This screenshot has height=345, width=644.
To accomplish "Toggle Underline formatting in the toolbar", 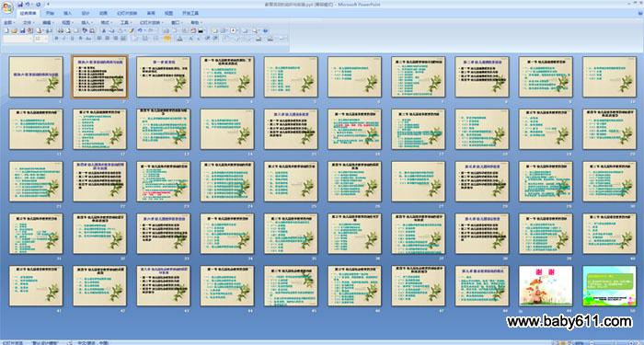I will (72, 39).
